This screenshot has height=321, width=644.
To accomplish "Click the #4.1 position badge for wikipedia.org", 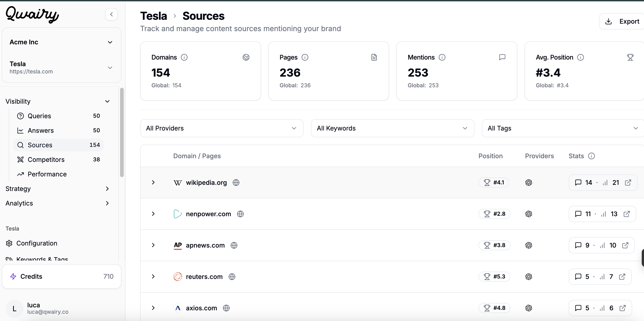I will click(x=493, y=183).
